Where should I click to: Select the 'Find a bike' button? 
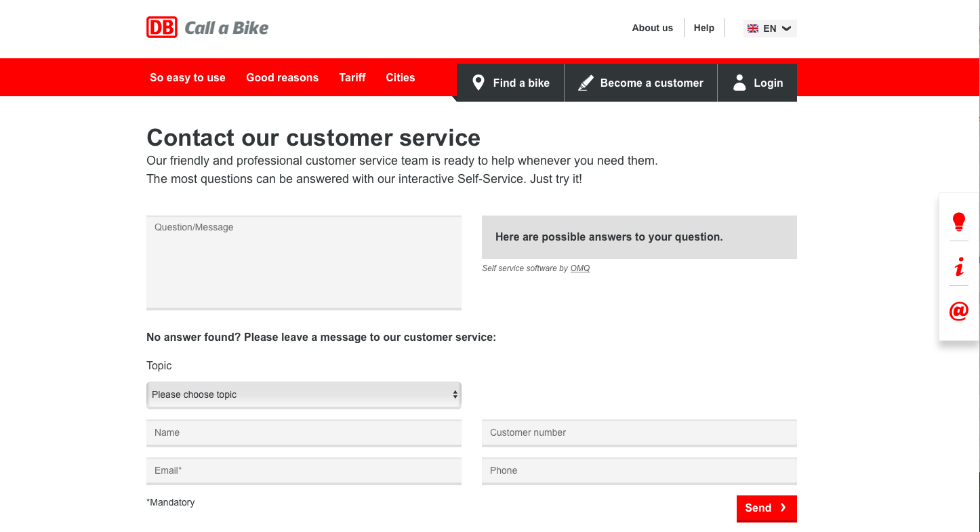510,83
